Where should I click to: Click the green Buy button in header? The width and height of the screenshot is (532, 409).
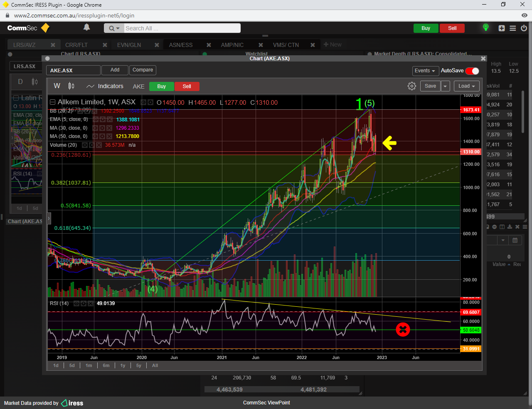point(426,28)
